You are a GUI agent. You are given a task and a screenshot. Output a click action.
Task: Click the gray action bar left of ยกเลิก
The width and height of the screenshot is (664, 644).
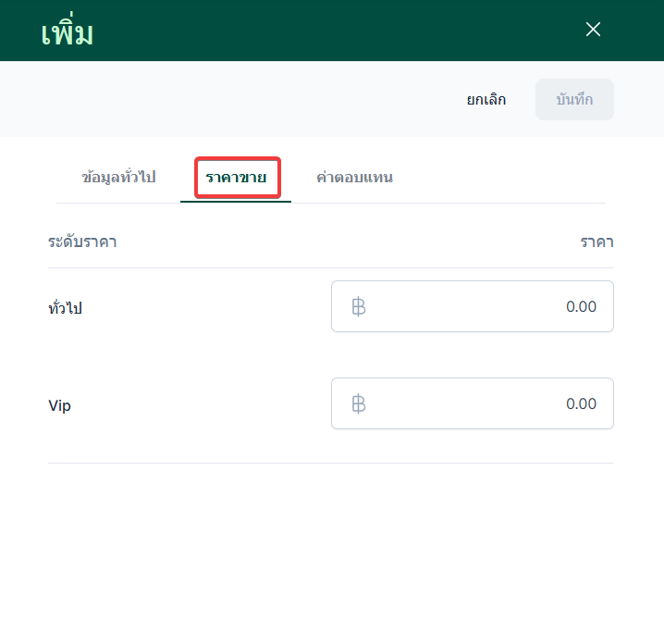(231, 99)
